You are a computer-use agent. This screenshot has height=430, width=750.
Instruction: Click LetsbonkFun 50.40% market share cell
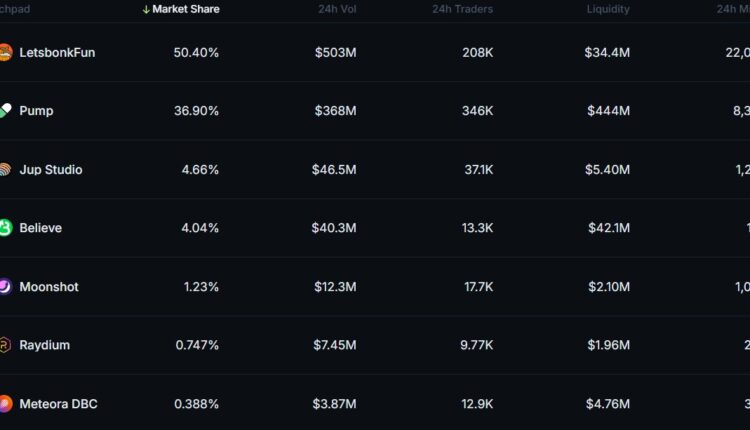[x=196, y=52]
